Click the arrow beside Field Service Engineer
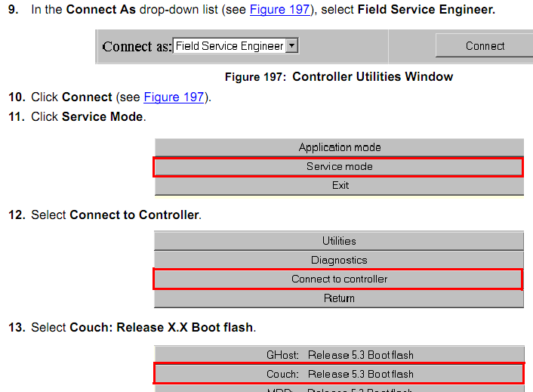Viewport: 533px width, 392px height. click(x=292, y=46)
